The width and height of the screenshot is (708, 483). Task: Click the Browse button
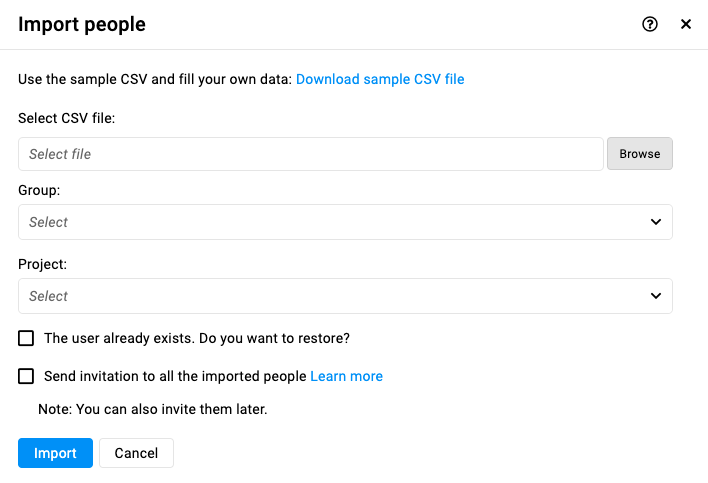(x=640, y=153)
